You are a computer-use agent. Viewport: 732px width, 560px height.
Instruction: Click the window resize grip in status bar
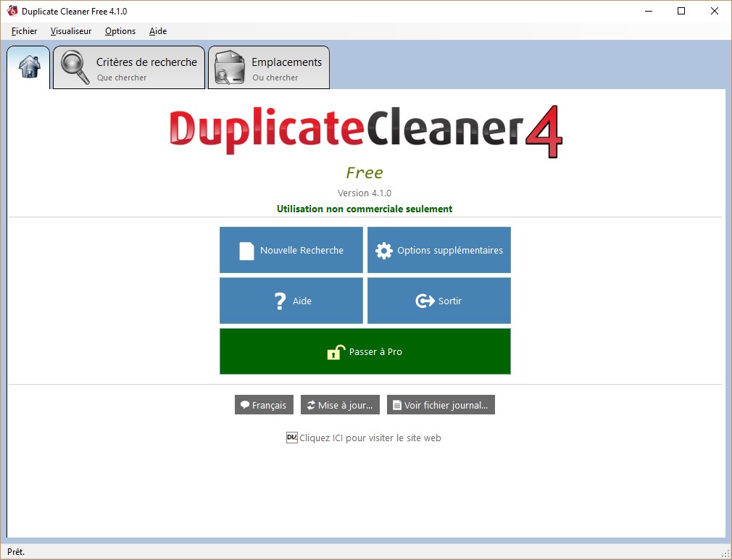(726, 553)
